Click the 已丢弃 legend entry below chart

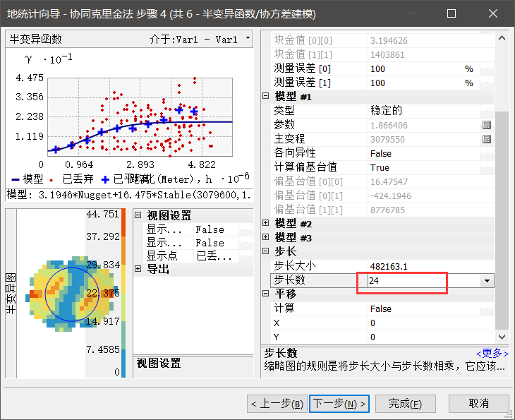tap(71, 179)
